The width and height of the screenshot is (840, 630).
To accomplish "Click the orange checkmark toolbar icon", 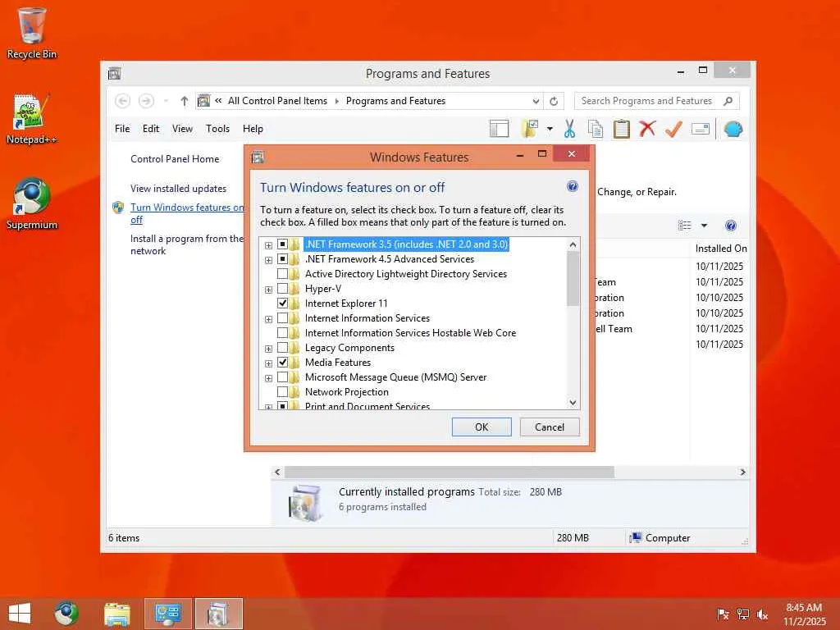I will [673, 129].
